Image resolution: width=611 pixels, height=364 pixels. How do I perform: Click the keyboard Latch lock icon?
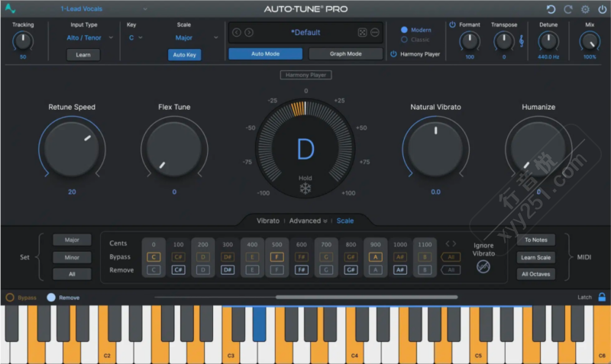(x=602, y=297)
